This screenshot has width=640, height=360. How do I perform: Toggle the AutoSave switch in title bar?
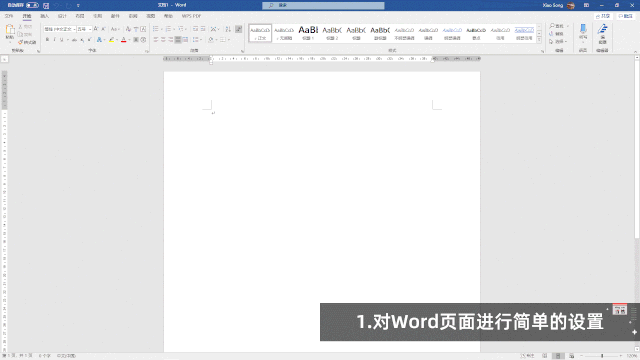(32, 5)
